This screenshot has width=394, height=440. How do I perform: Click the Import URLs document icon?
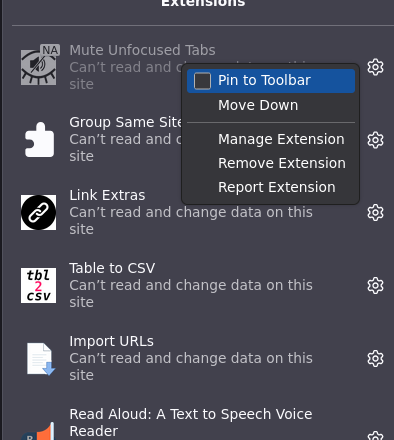point(39,359)
